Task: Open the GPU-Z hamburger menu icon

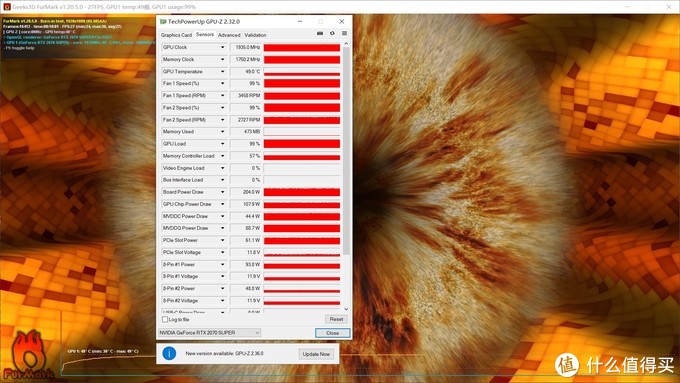Action: coord(344,33)
